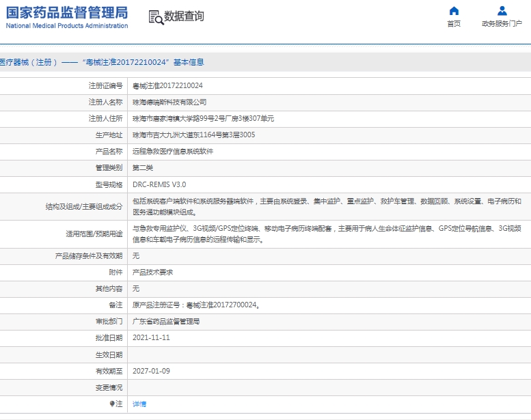Click the remark 原产品注册证号 text
This screenshot has height=420, width=531.
pos(196,305)
